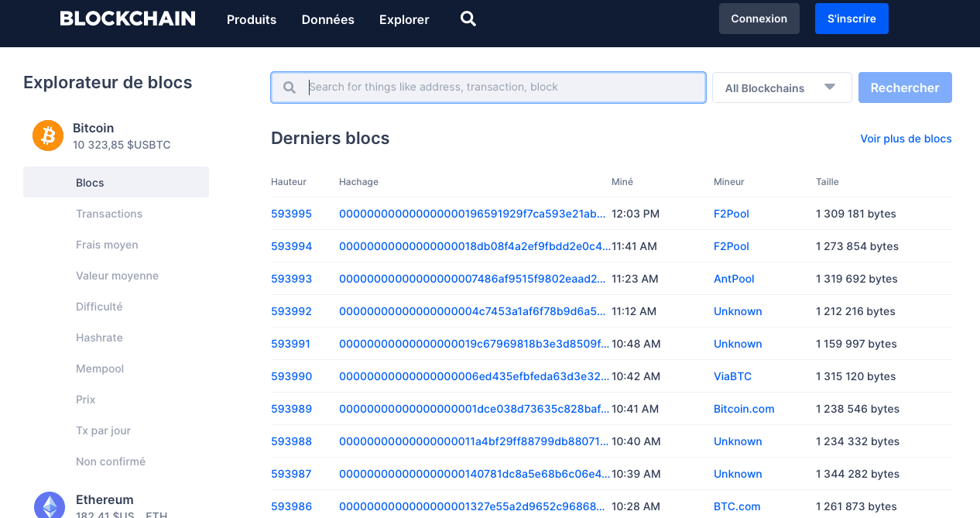The height and width of the screenshot is (518, 980).
Task: Click the Rechercher button
Action: [904, 87]
